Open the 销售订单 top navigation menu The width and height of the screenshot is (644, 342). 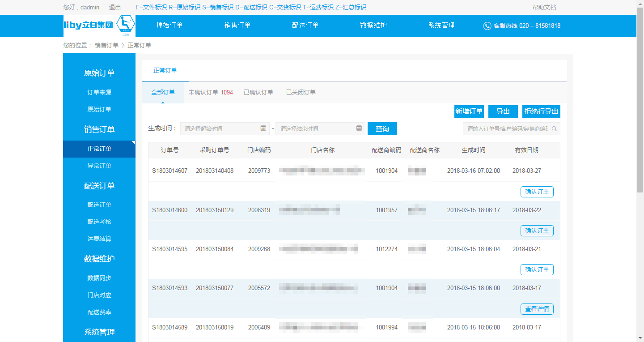(x=237, y=26)
